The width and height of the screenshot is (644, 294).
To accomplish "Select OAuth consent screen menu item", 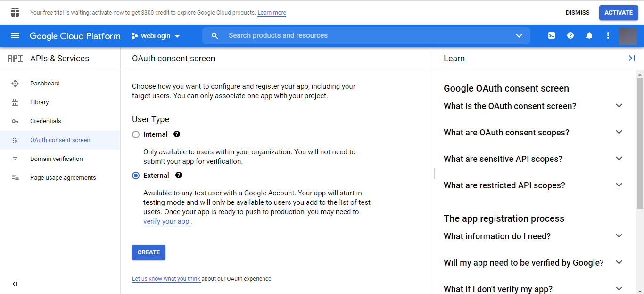I will pyautogui.click(x=60, y=140).
